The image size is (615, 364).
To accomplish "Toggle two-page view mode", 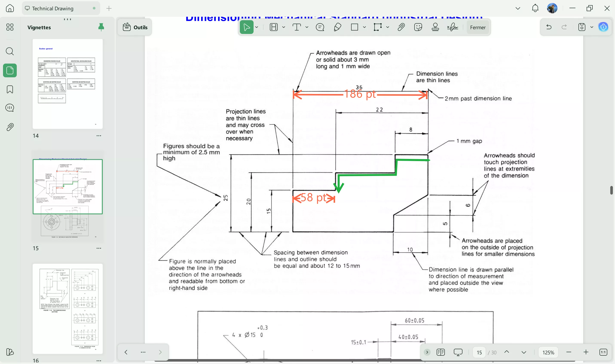I will (x=441, y=352).
